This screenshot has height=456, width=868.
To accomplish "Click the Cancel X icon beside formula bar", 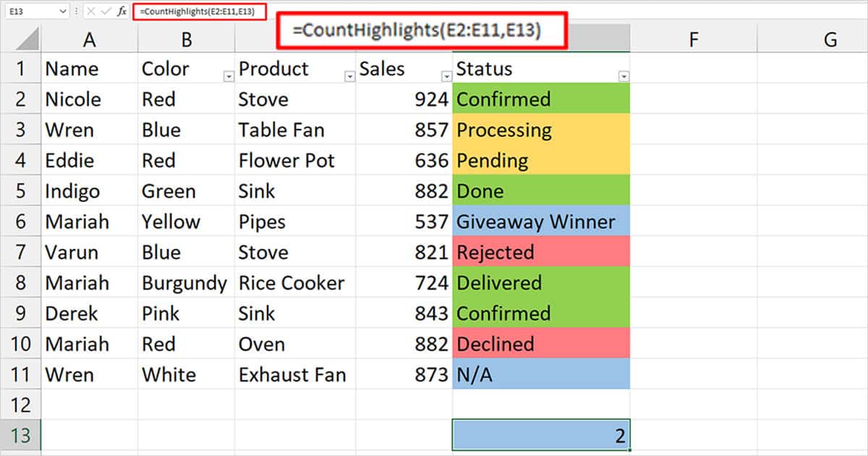I will [90, 11].
